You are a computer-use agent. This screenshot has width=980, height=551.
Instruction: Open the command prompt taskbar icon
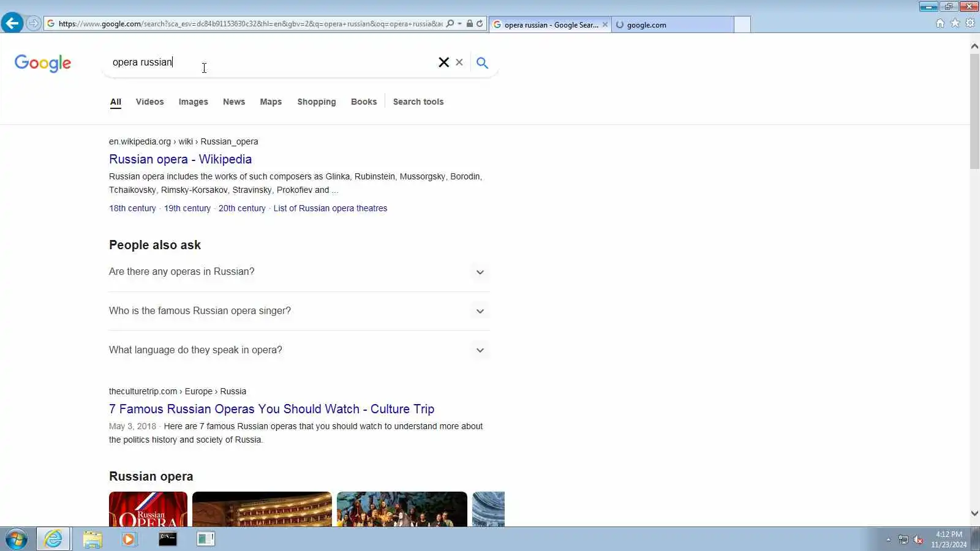tap(168, 539)
